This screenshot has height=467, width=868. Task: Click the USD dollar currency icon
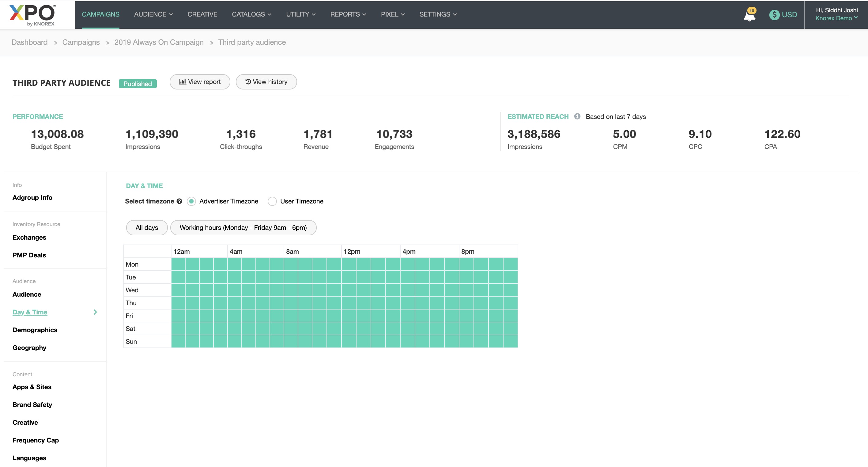click(774, 14)
